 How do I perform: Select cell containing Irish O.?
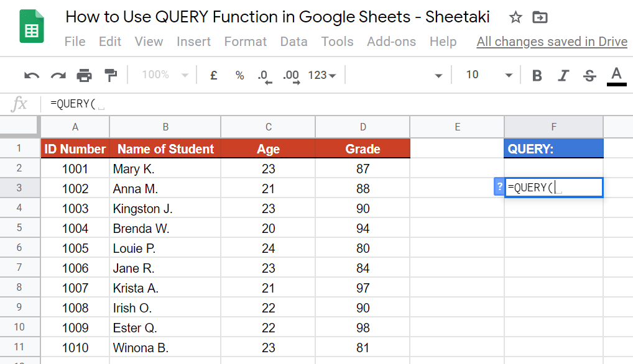(x=165, y=307)
